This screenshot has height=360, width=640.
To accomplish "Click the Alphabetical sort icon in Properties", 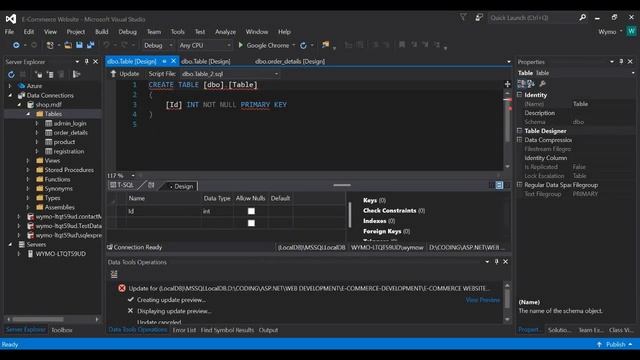I will [531, 84].
